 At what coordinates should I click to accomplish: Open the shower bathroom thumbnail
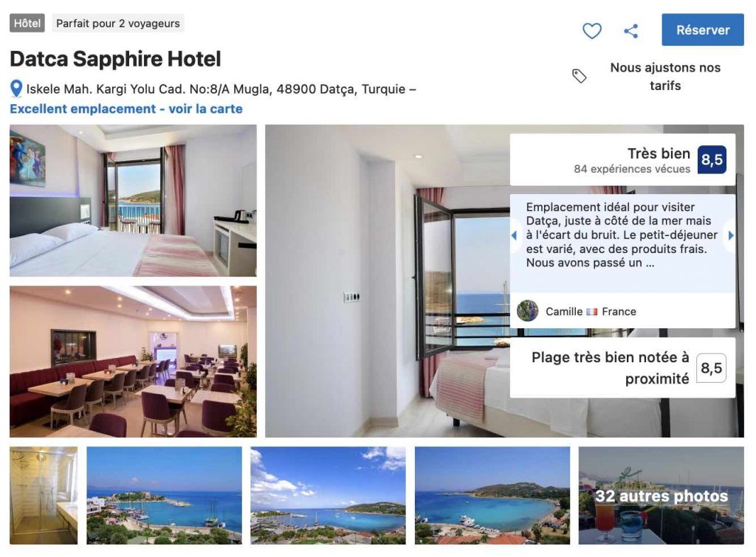click(x=44, y=495)
